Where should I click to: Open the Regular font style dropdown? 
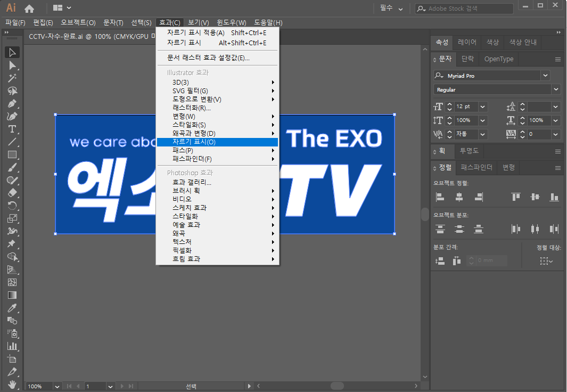pyautogui.click(x=555, y=89)
